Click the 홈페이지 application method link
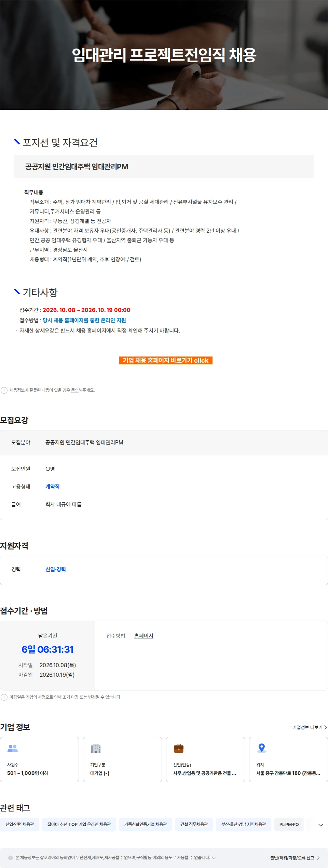This screenshot has height=868, width=328. click(143, 636)
